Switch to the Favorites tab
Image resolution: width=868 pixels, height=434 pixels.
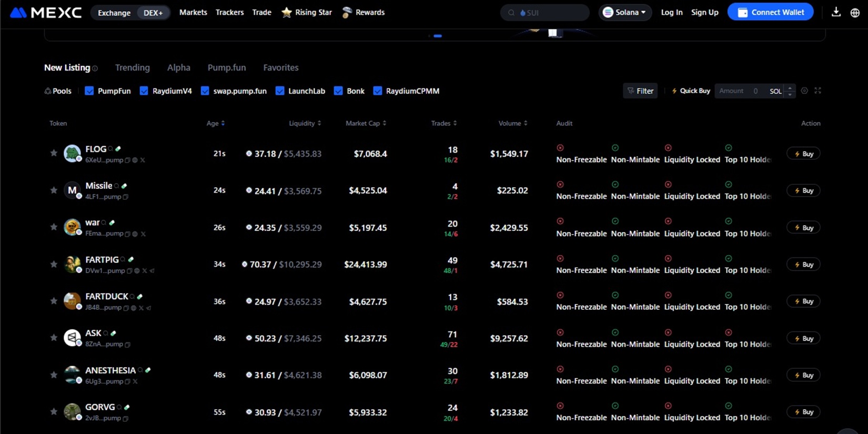[281, 67]
